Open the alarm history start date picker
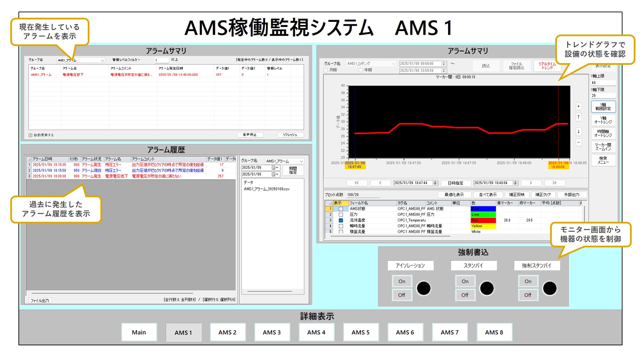 275,168
